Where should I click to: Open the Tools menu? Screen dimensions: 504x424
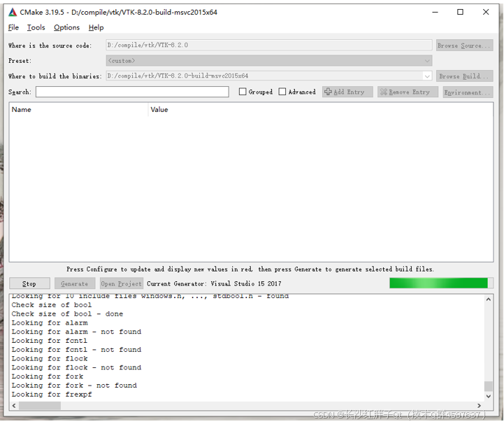tap(36, 28)
